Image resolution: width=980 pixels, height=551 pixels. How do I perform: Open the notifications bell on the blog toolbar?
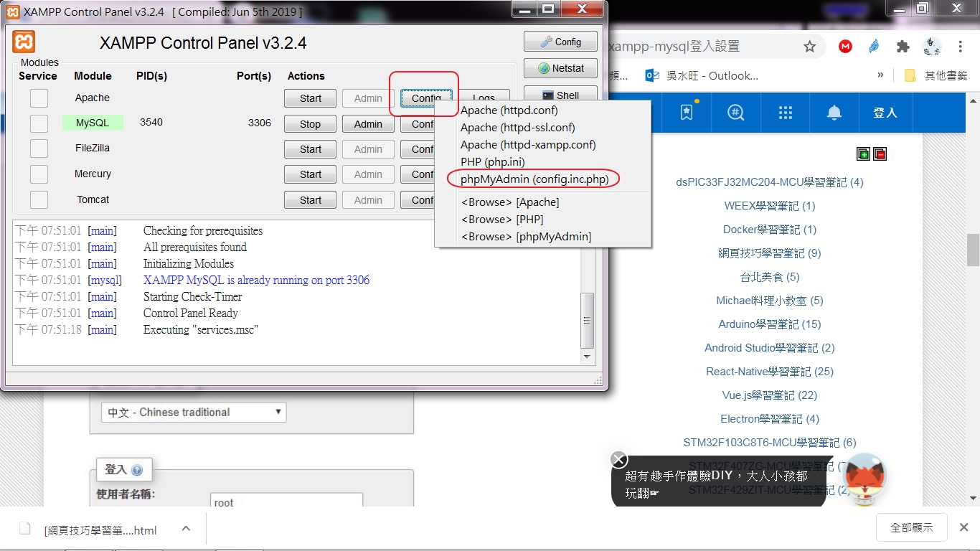[x=834, y=113]
